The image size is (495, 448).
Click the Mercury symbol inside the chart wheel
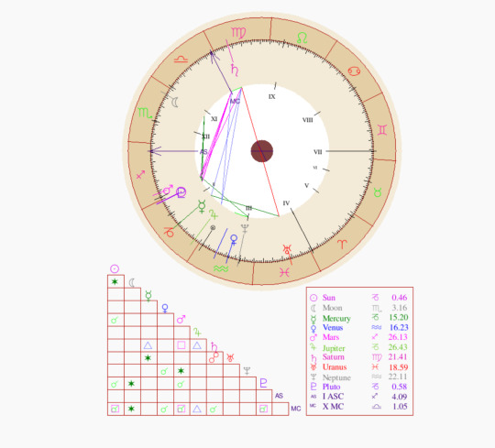point(202,207)
